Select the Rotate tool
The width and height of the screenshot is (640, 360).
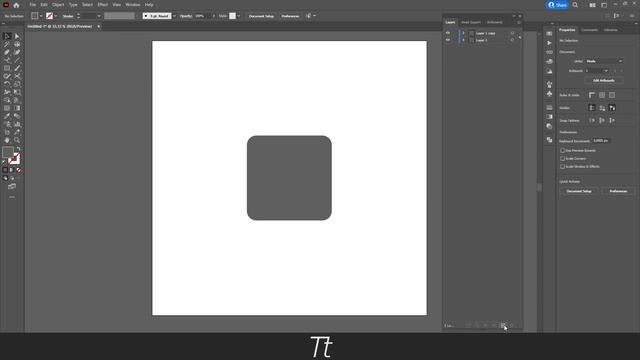7,84
